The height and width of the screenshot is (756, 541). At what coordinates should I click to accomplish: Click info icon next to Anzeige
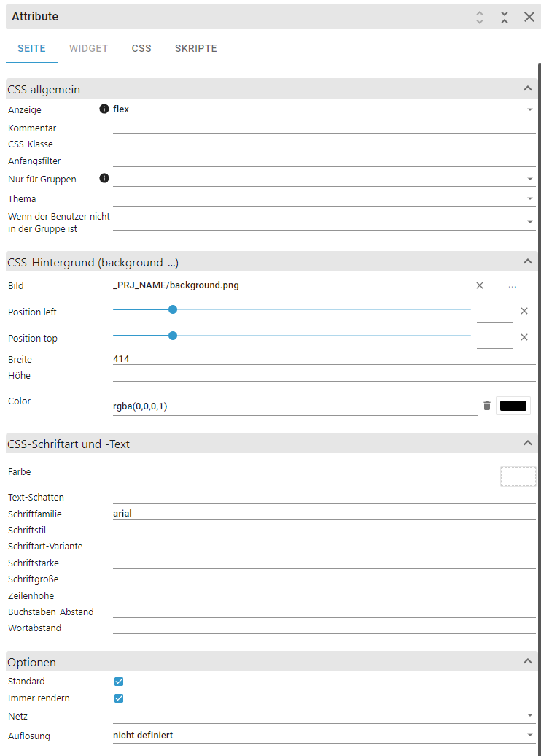[104, 109]
